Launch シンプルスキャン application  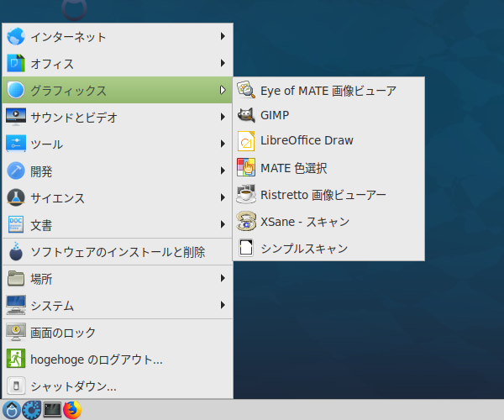point(328,248)
